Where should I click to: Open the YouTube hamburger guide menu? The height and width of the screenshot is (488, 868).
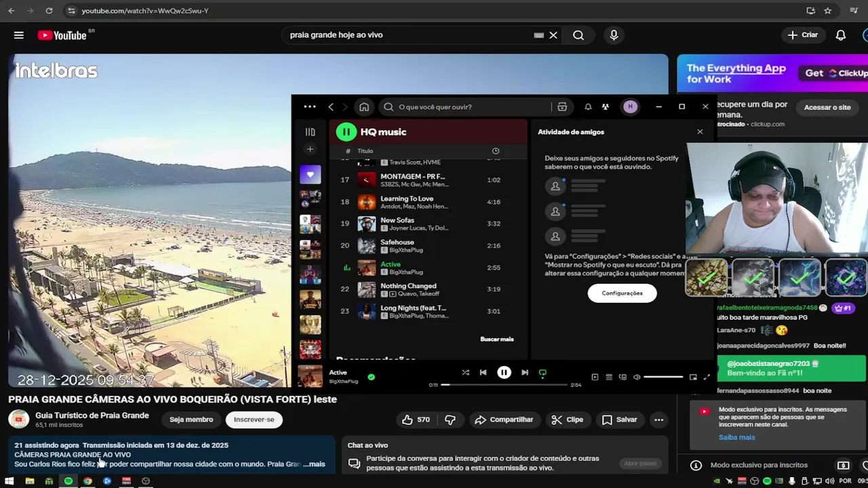click(19, 35)
